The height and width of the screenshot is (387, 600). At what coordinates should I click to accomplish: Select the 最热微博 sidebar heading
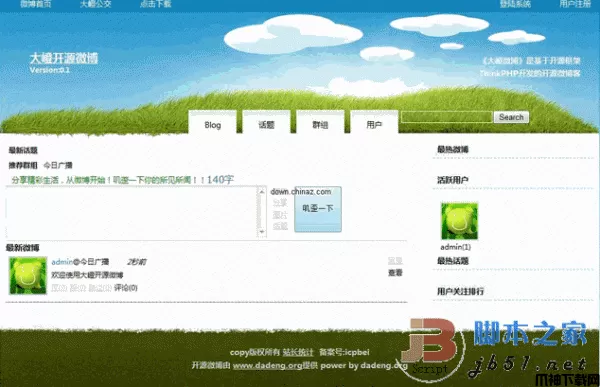453,149
